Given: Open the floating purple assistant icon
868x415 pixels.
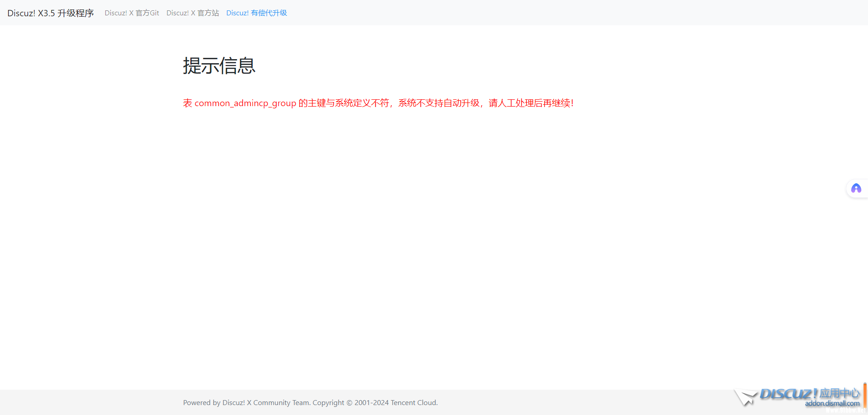Looking at the screenshot, I should click(856, 188).
